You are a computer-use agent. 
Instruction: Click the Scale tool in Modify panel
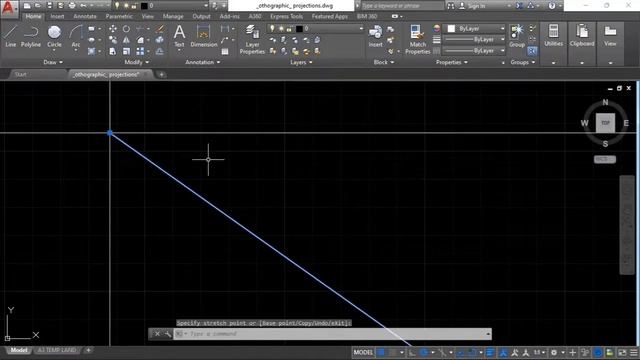tap(126, 51)
